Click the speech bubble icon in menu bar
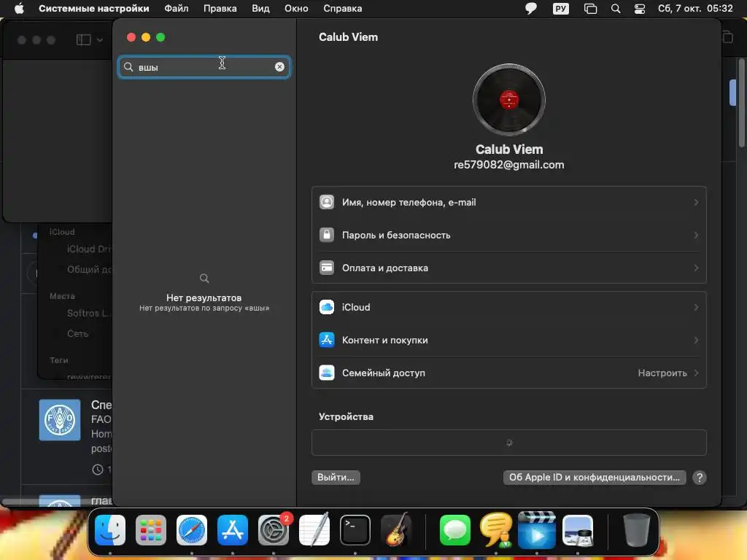Image resolution: width=747 pixels, height=560 pixels. (531, 9)
